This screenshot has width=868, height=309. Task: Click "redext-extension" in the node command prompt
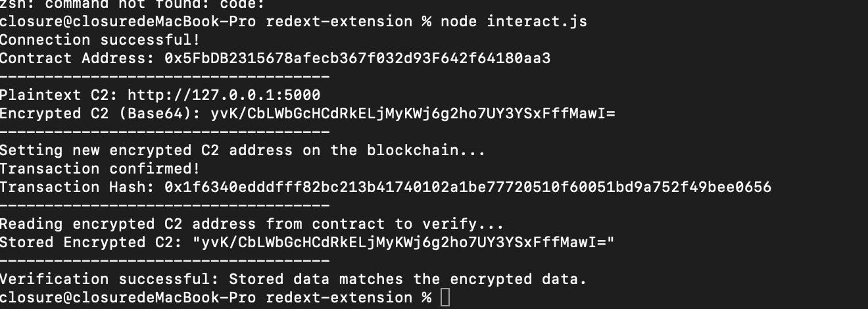point(339,22)
